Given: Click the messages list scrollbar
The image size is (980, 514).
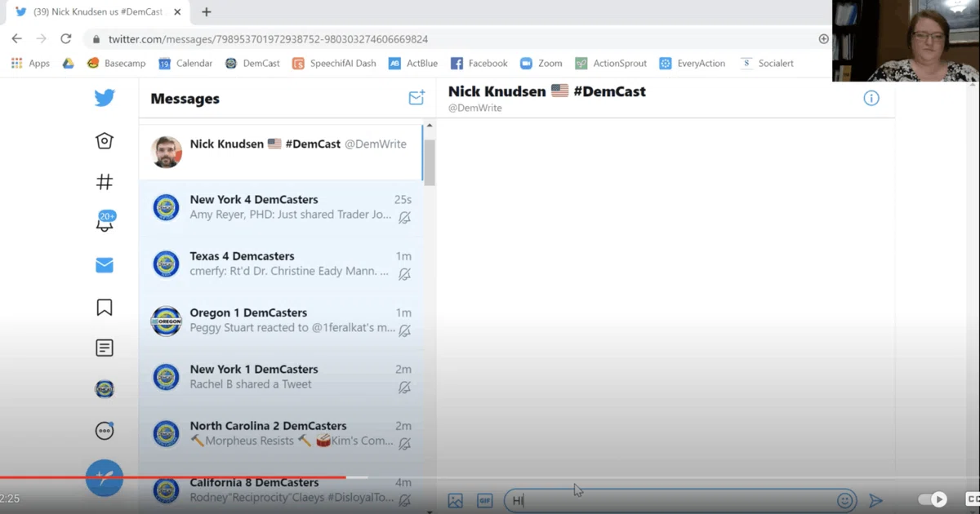Looking at the screenshot, I should click(430, 163).
